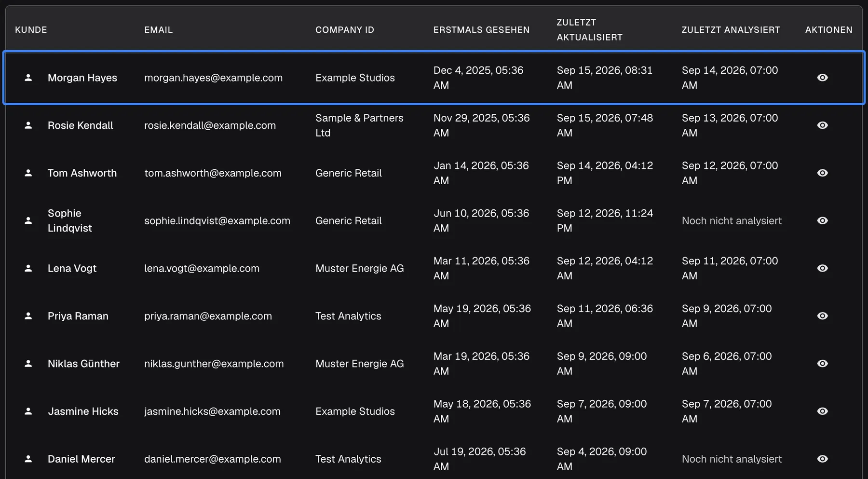Click the avatar icon for Niklas Günther
The height and width of the screenshot is (479, 868).
[28, 364]
